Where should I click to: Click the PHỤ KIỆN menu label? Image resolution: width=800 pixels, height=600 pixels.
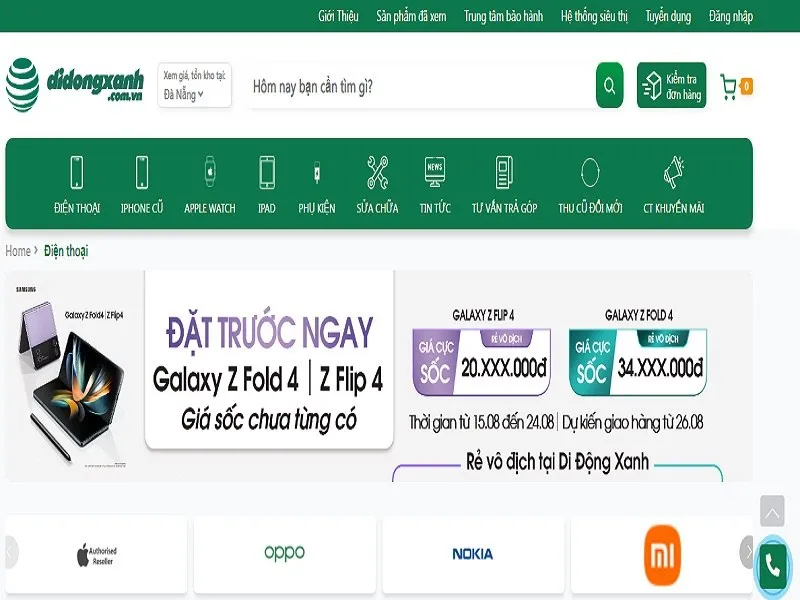point(317,208)
